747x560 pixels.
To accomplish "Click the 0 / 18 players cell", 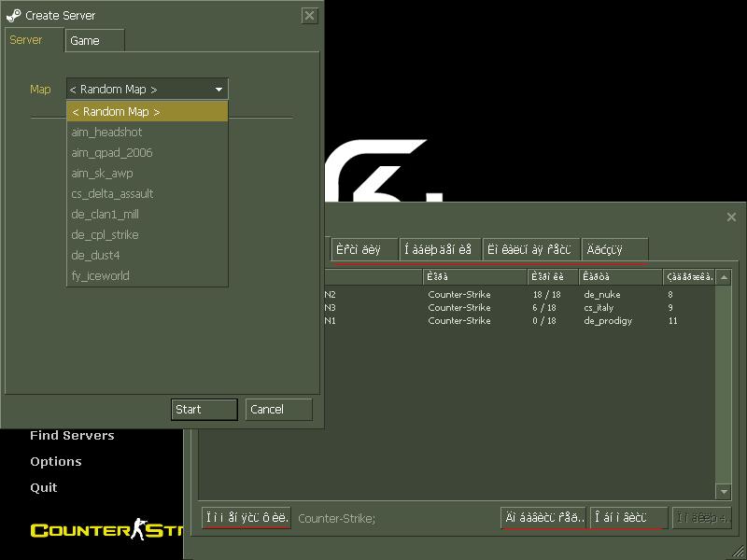I will click(544, 320).
